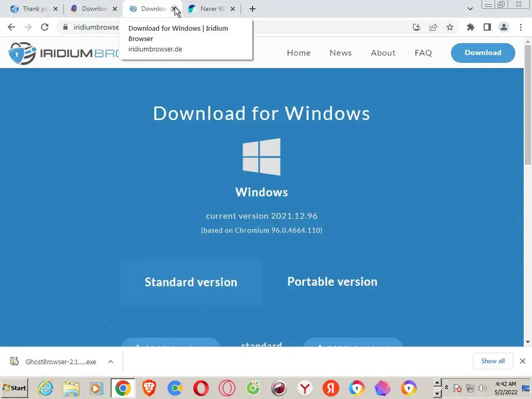Go to the About page
Image resolution: width=532 pixels, height=399 pixels.
[383, 53]
